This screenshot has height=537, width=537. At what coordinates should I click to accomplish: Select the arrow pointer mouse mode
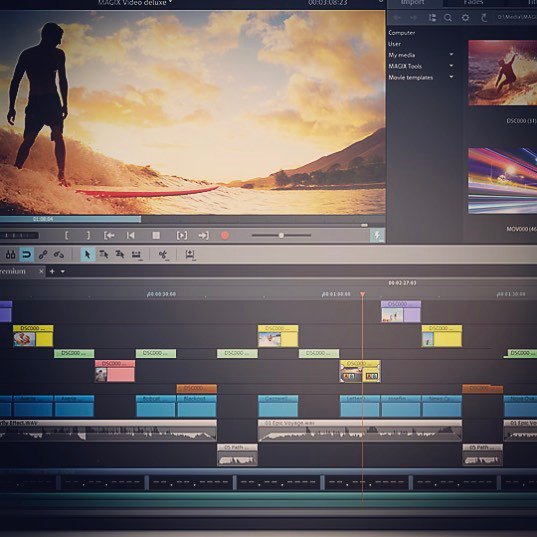click(x=88, y=254)
